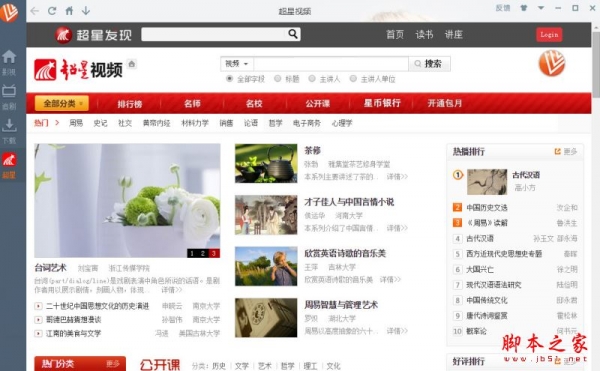Open 大国兴亡 in the ranking list
Viewport: 600px width, 371px height.
point(480,269)
